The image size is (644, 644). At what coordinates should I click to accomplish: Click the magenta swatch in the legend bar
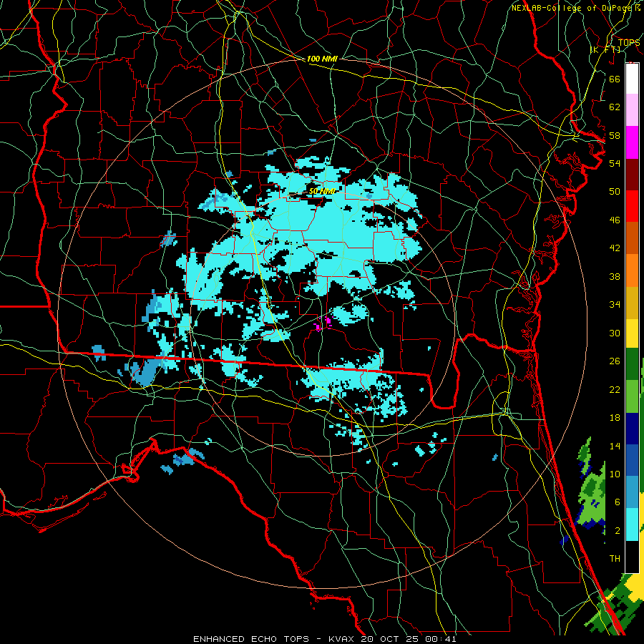coord(632,142)
